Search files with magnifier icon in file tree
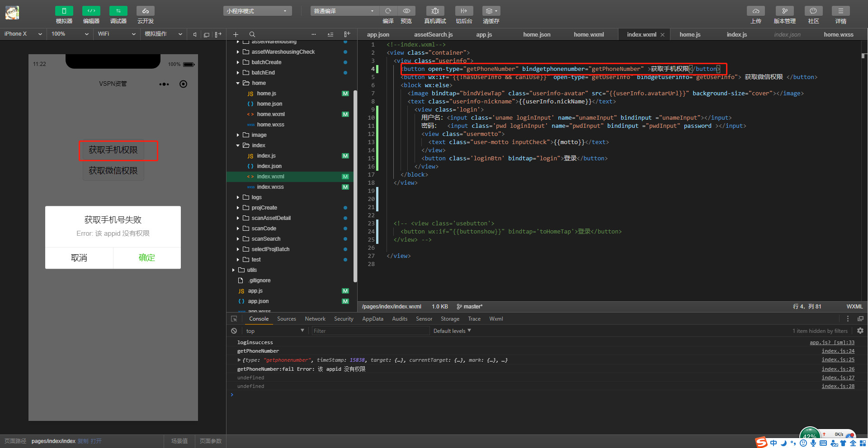This screenshot has width=868, height=448. coord(252,34)
